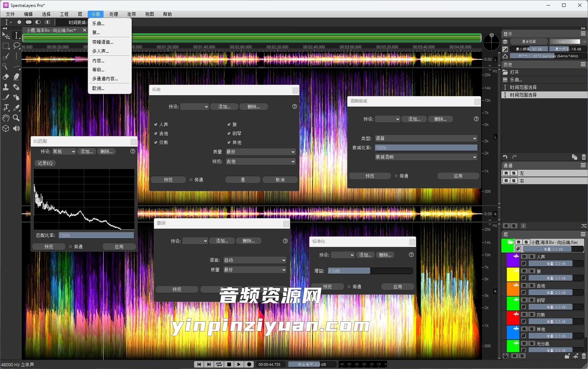This screenshot has height=369, width=588.
Task: Select the 乐曲... entry in history panel
Action: tap(516, 80)
